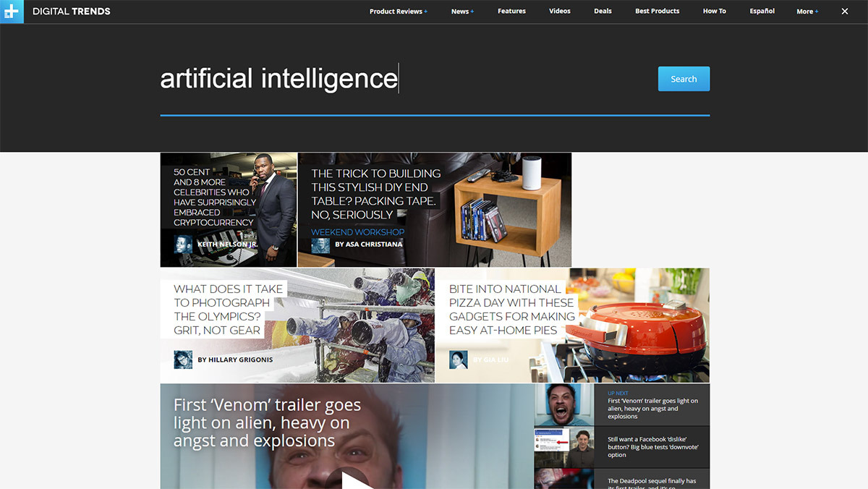Click the First 'Venom' trailer video headline

click(267, 423)
